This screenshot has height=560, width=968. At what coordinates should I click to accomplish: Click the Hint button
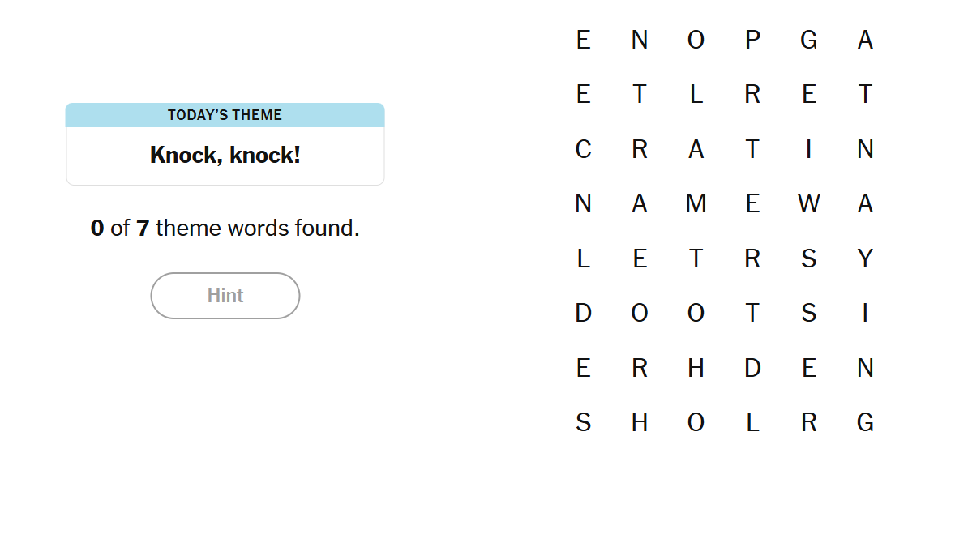(225, 296)
